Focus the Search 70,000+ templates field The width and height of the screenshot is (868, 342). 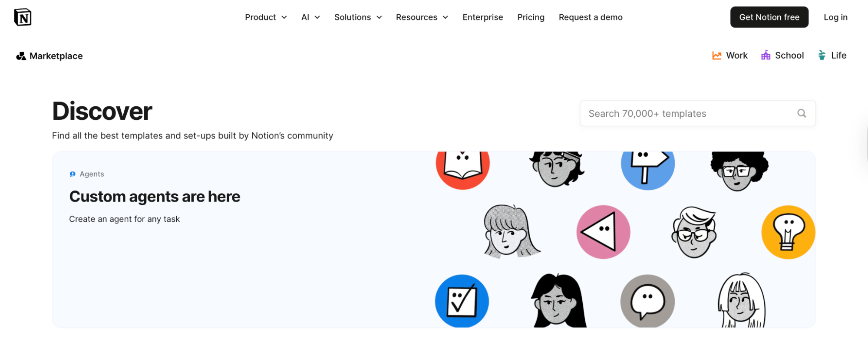(x=697, y=113)
